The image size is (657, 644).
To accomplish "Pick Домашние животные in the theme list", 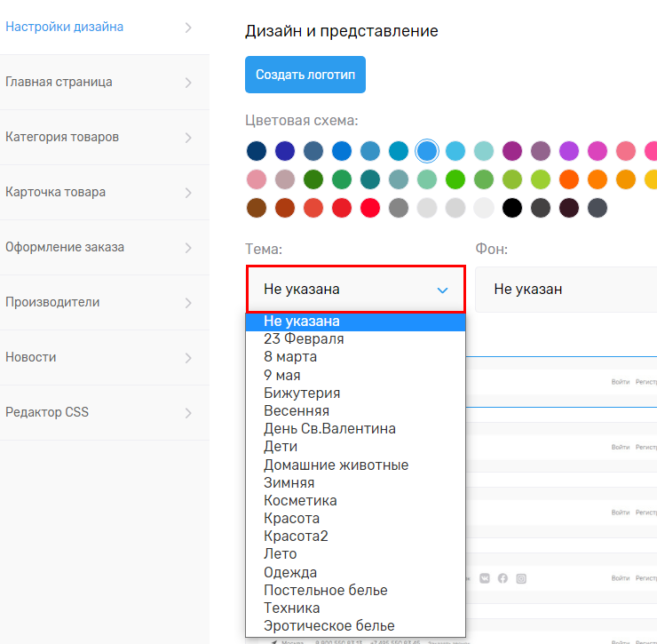I will [x=336, y=465].
